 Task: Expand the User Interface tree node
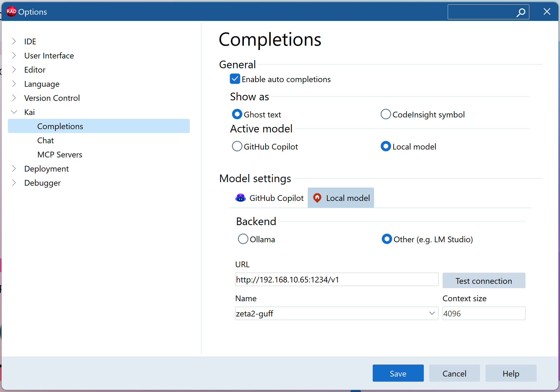14,55
